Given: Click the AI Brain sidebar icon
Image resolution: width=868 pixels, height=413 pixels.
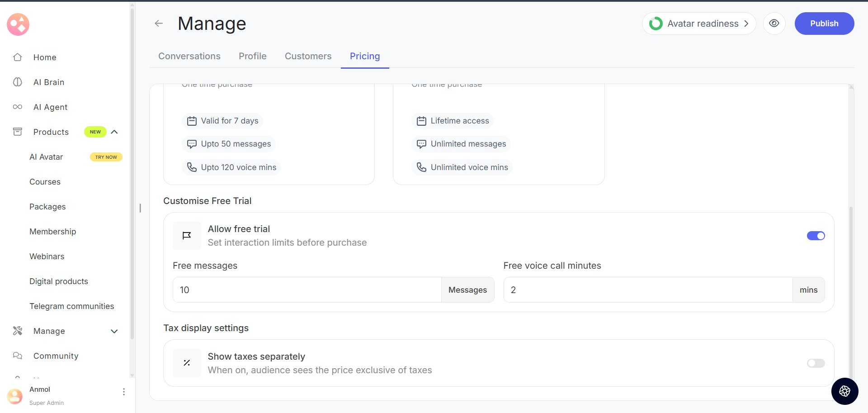Looking at the screenshot, I should (18, 82).
